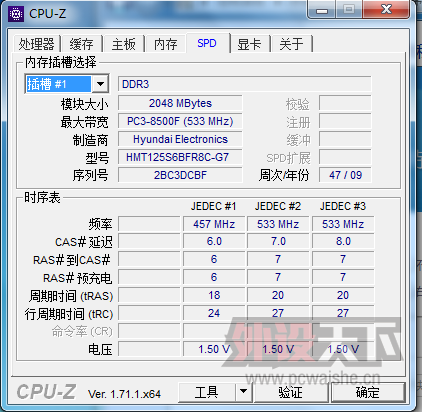Click CAS latency 8.0 value
Viewport: 422px width, 412px height.
click(x=343, y=241)
